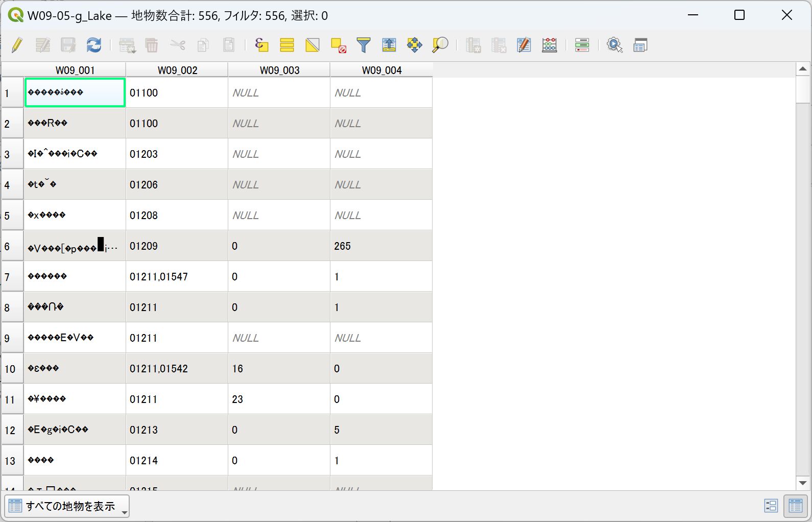Toggle multi edit mode icon
The width and height of the screenshot is (812, 522).
[x=43, y=45]
